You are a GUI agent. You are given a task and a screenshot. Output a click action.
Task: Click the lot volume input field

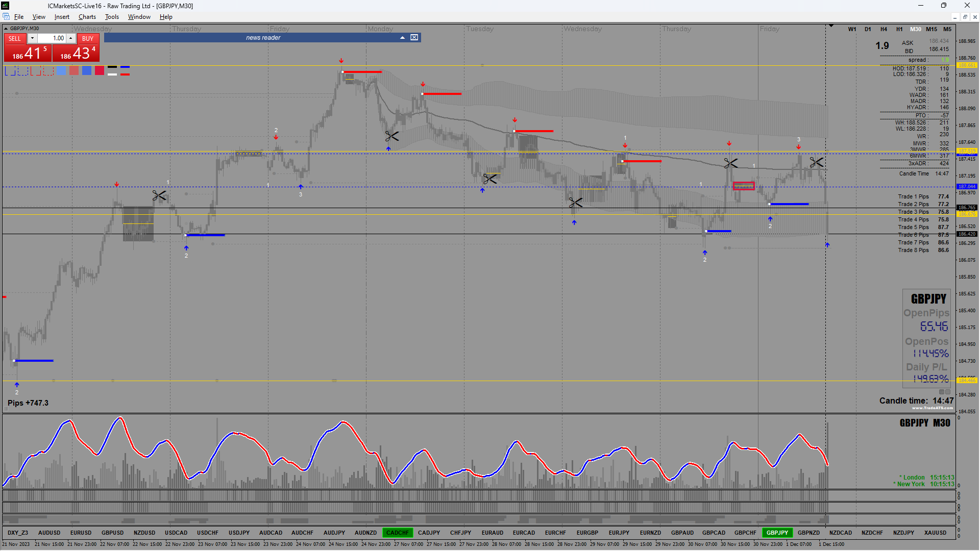[x=52, y=38]
